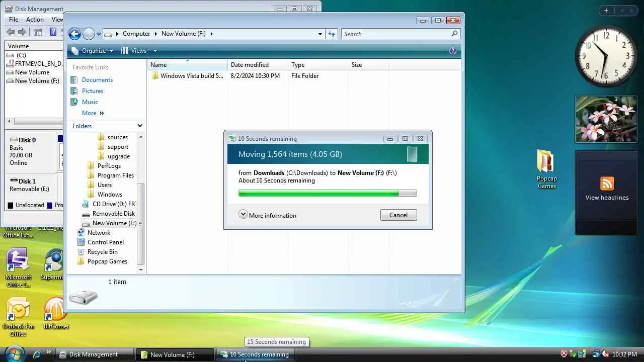Screen dimensions: 644x362
Task: Click the blue Help question-mark icon
Action: pyautogui.click(x=452, y=51)
